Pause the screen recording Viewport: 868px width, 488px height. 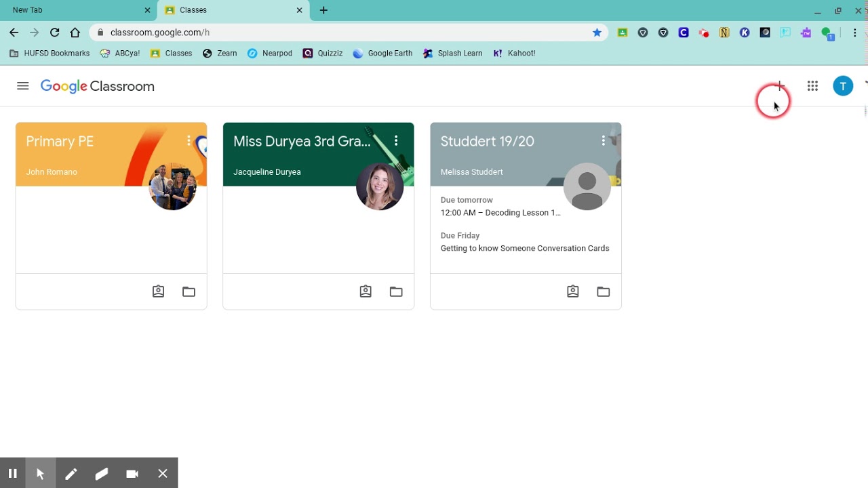click(13, 473)
